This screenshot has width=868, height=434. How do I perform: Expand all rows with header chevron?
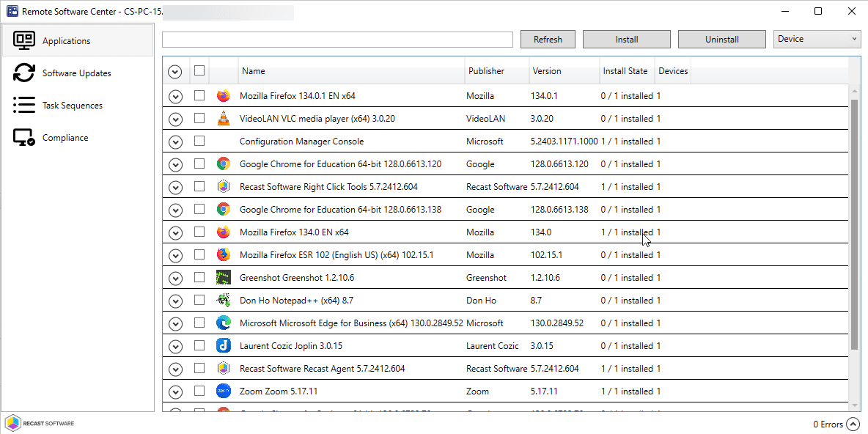click(175, 71)
